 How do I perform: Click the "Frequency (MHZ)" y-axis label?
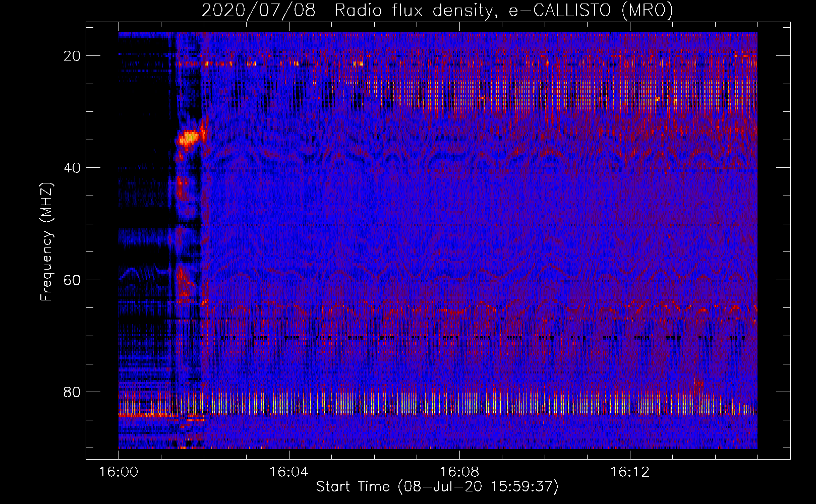pyautogui.click(x=46, y=242)
